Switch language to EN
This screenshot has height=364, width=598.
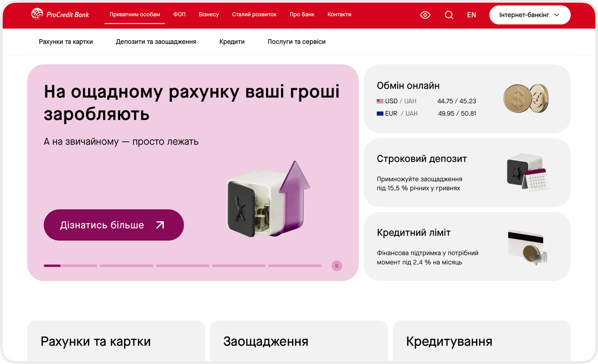click(x=472, y=15)
